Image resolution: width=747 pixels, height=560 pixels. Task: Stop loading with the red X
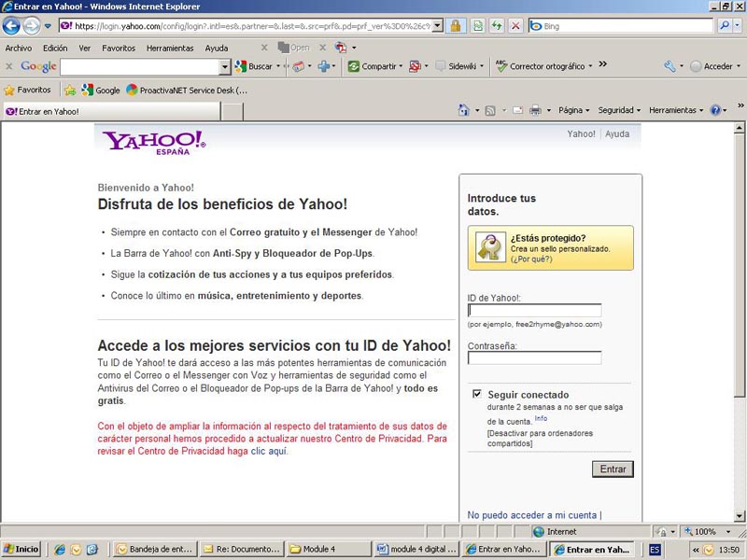[515, 26]
